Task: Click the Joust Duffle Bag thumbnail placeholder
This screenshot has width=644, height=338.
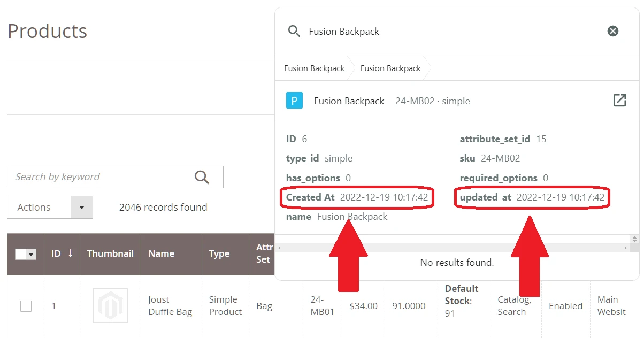Action: 110,305
